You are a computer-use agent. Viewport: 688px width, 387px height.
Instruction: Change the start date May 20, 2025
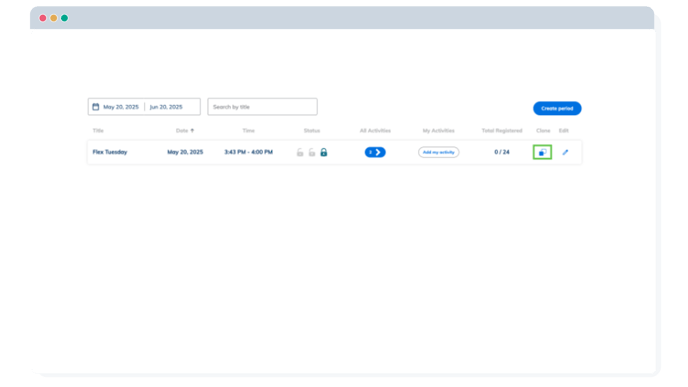click(x=121, y=107)
